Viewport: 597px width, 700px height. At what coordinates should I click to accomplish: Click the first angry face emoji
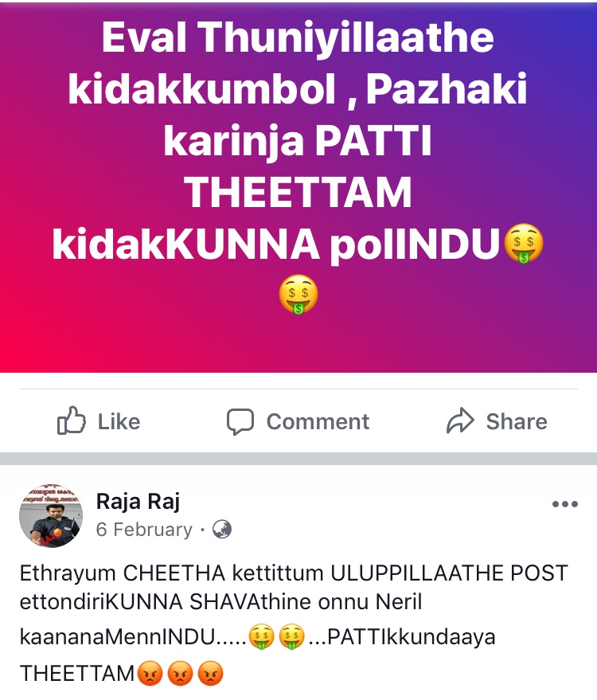tap(150, 673)
